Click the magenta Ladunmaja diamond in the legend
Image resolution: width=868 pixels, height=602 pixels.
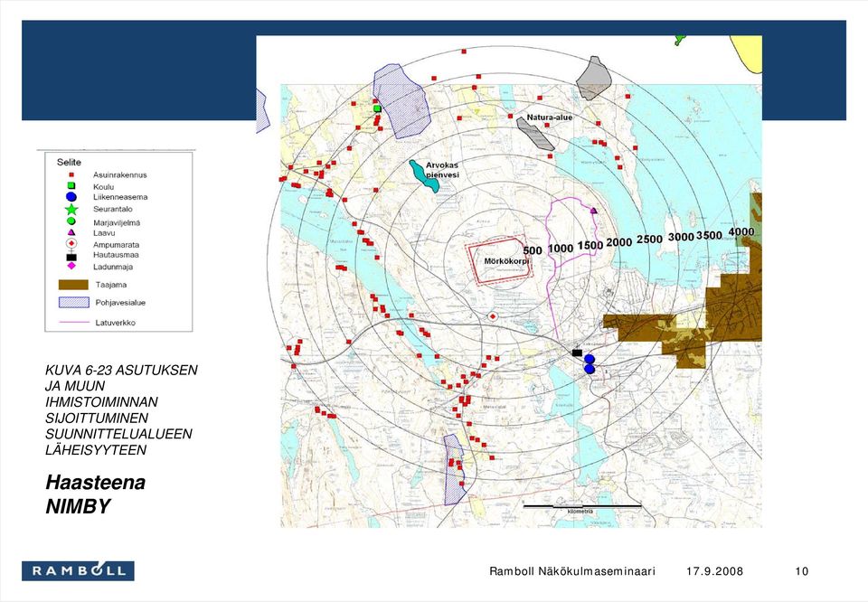coord(71,266)
